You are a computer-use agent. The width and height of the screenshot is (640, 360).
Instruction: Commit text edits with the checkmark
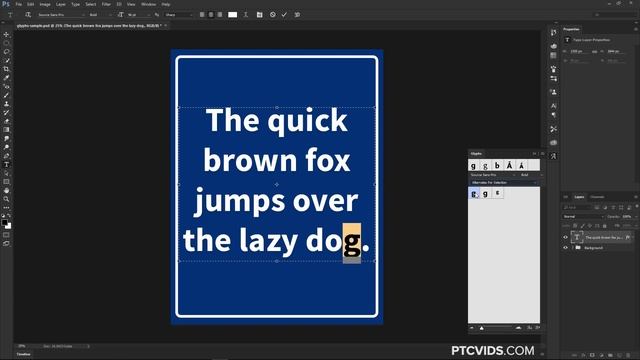pyautogui.click(x=284, y=15)
